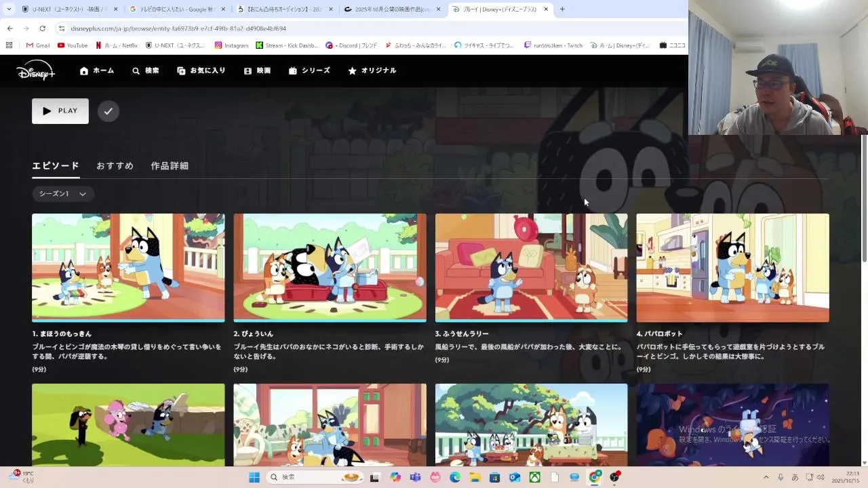Viewport: 868px width, 488px height.
Task: Switch to the Google search browser tab
Action: click(x=178, y=9)
